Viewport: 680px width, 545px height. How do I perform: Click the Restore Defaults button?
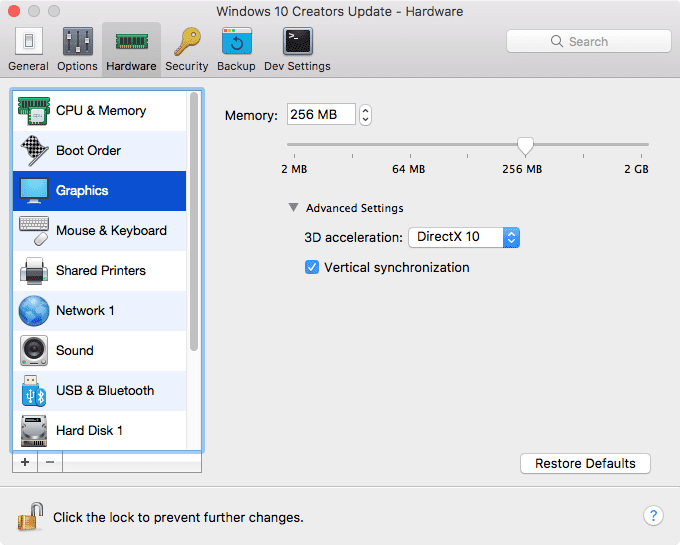click(585, 463)
